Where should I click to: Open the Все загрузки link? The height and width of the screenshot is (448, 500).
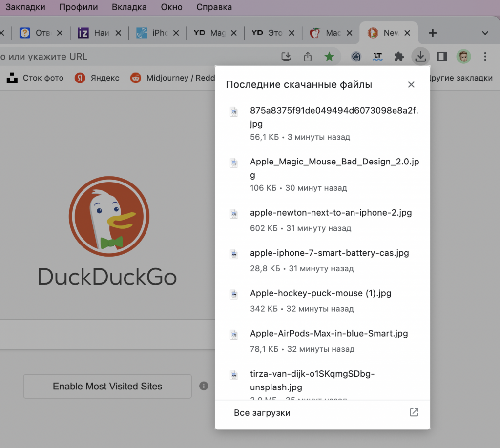(x=262, y=412)
